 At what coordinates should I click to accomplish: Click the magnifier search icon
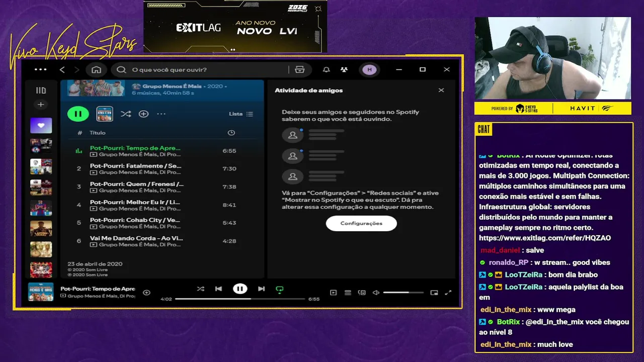121,69
